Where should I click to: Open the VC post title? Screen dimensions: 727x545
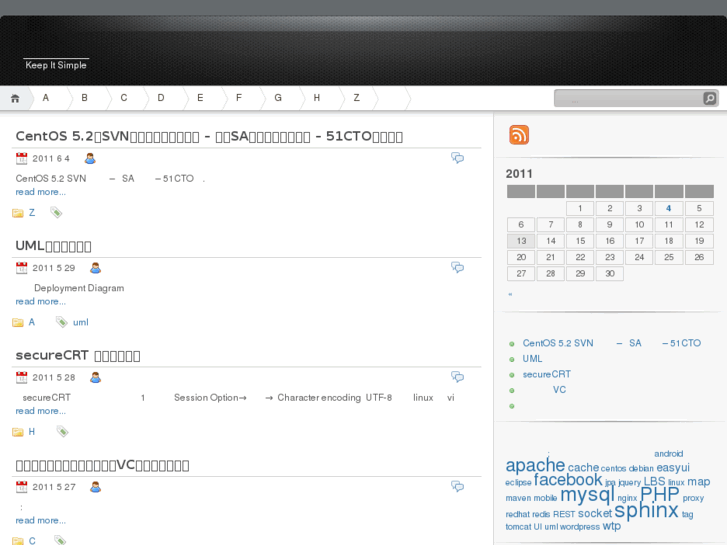pos(102,465)
